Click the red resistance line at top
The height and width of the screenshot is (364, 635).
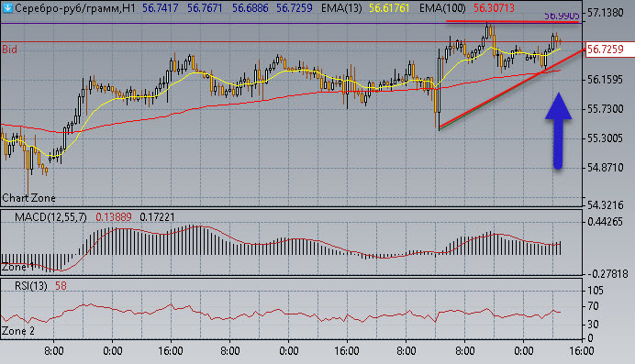[512, 21]
